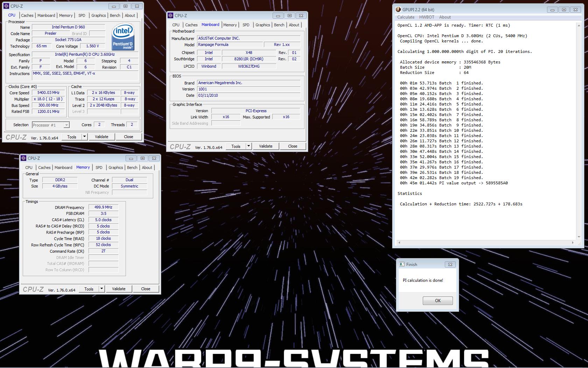Open the Memory tab in the CPU window
Screen dimensions: 588x368
pos(66,15)
